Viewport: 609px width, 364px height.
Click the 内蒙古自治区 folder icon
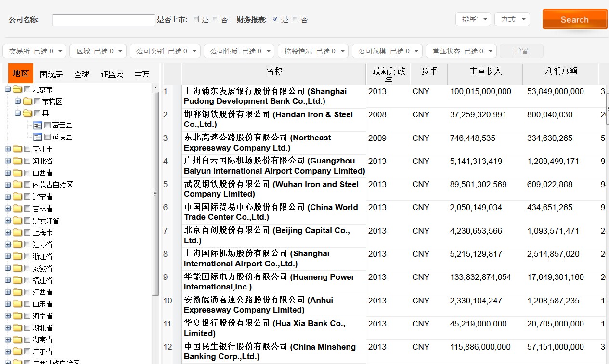point(17,185)
